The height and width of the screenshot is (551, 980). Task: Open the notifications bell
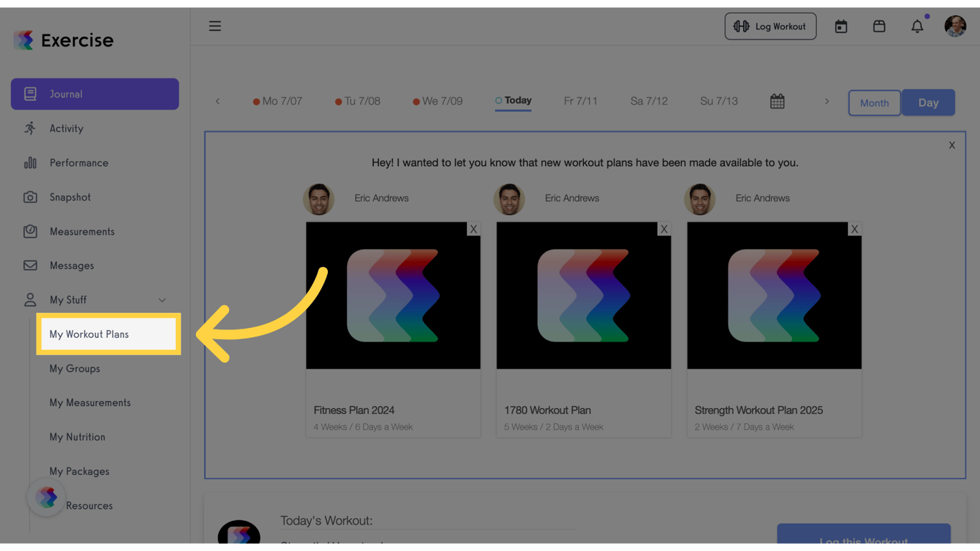[918, 27]
